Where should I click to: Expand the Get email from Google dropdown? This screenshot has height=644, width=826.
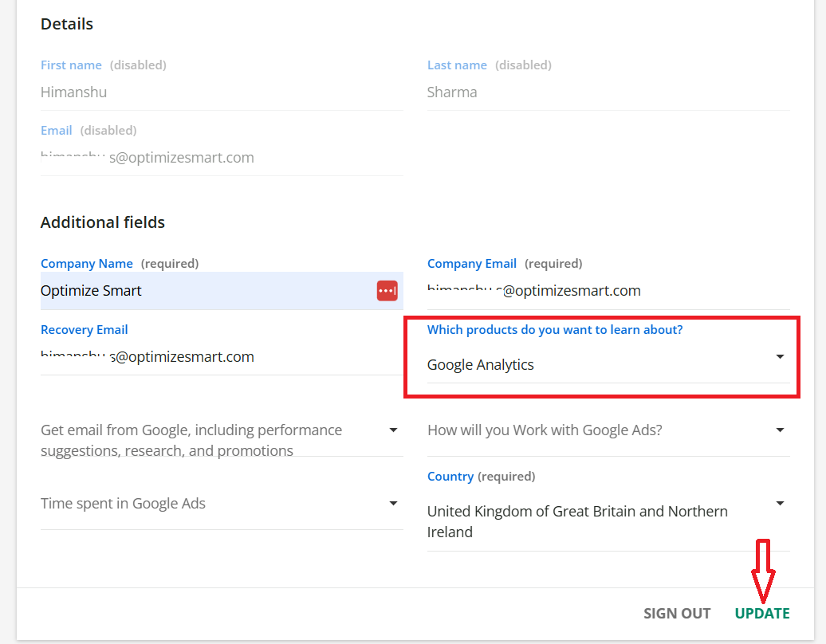click(393, 430)
